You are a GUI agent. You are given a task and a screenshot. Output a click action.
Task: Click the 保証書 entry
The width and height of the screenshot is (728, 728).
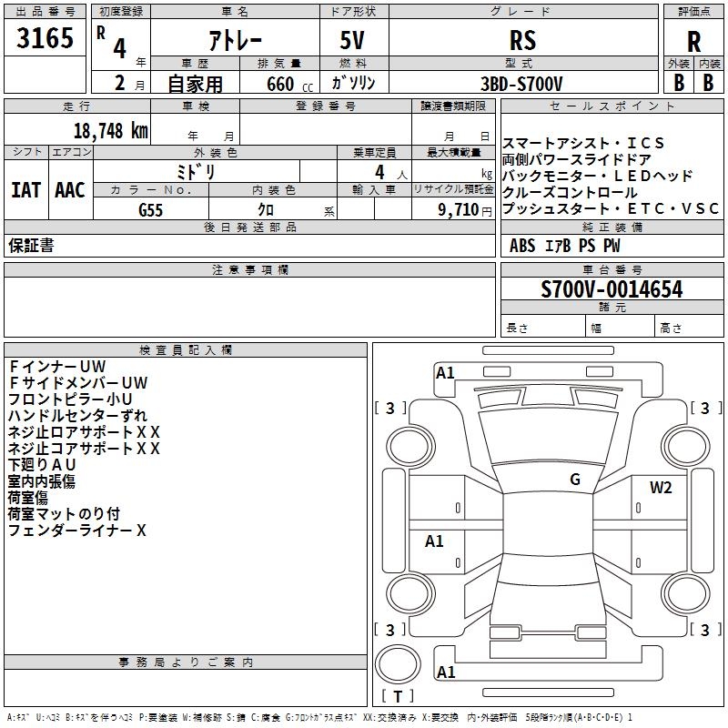[31, 246]
